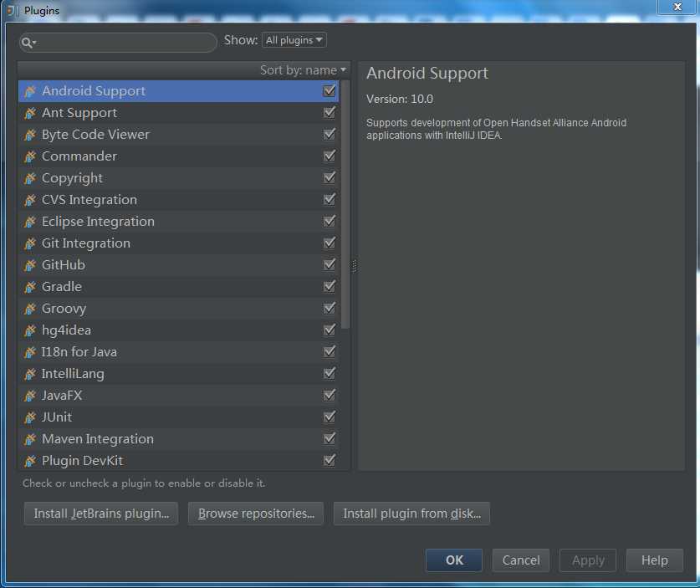Disable the Android Support plugin checkbox
Image resolution: width=700 pixels, height=588 pixels.
click(x=330, y=91)
